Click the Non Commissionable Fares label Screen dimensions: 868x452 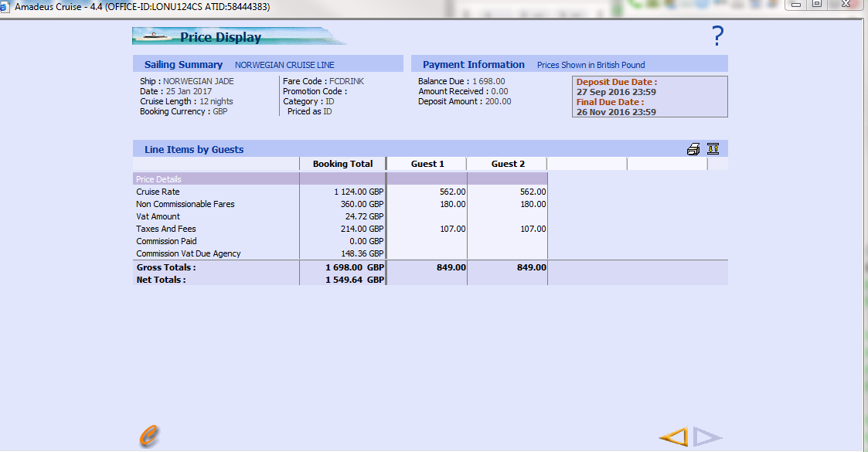(x=186, y=204)
